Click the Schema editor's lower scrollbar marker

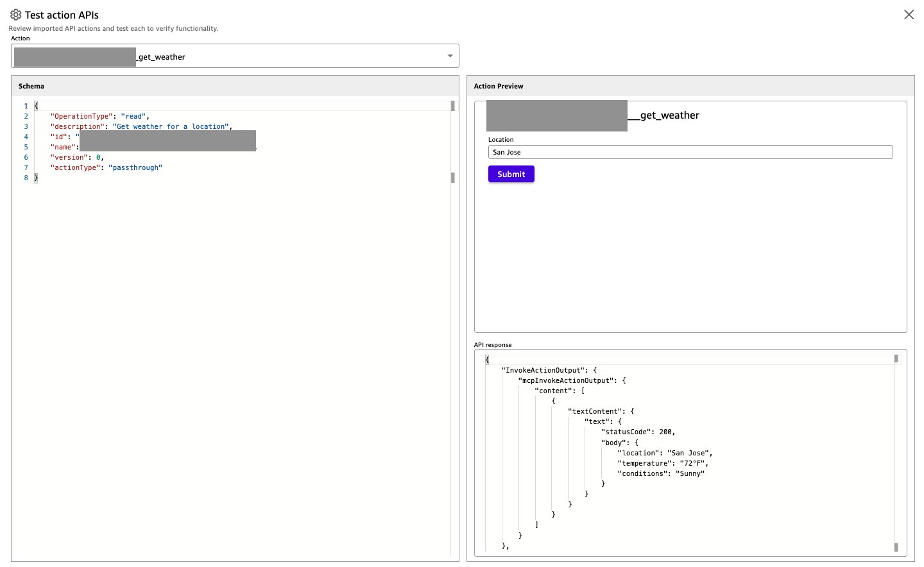[x=453, y=178]
